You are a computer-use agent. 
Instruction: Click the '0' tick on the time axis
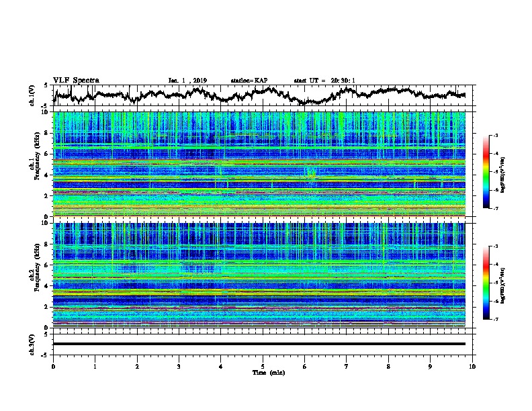53,366
